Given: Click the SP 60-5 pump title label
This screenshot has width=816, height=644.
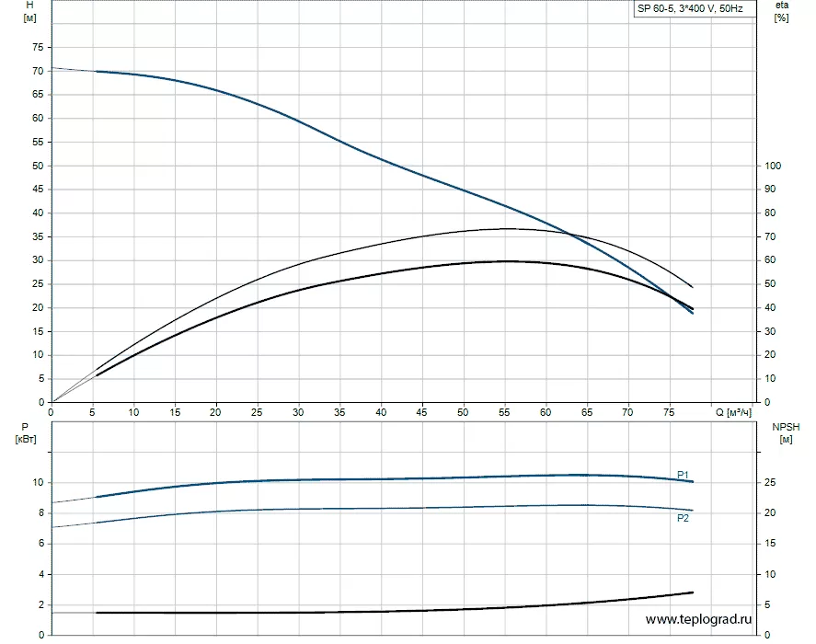Looking at the screenshot, I should (x=690, y=8).
